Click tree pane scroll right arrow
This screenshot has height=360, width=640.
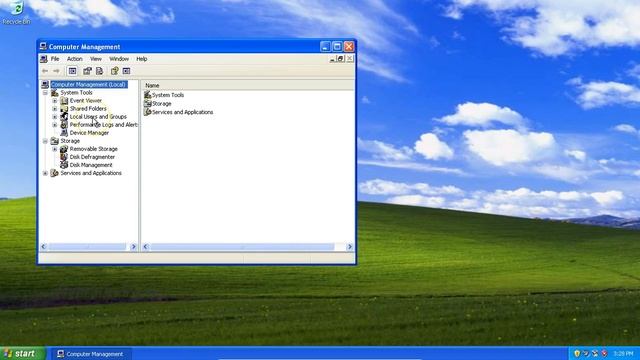coord(133,247)
